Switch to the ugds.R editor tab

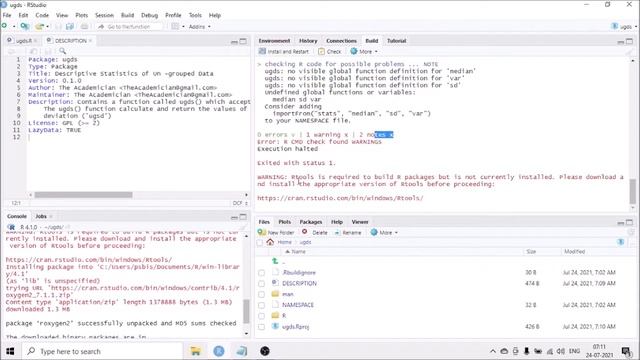(23, 41)
